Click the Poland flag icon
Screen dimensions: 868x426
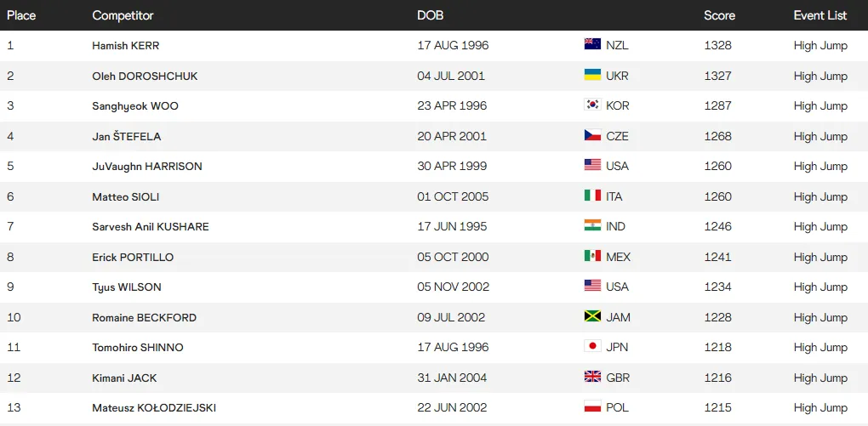592,406
